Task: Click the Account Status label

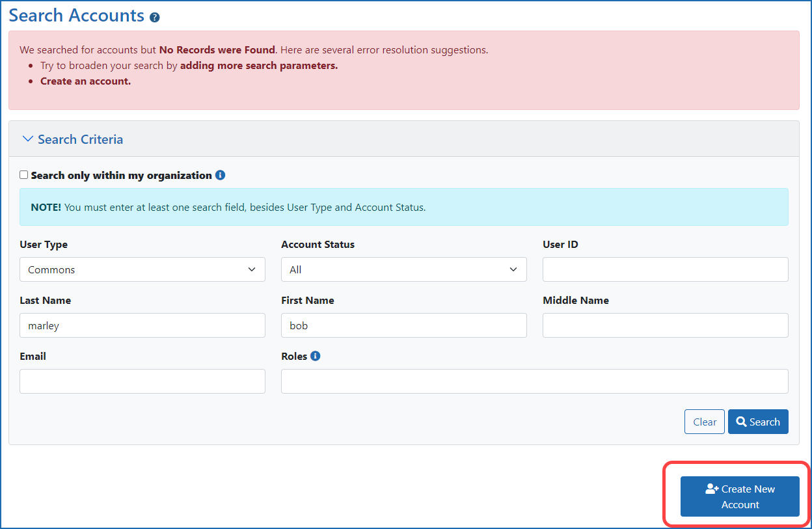Action: [x=318, y=245]
